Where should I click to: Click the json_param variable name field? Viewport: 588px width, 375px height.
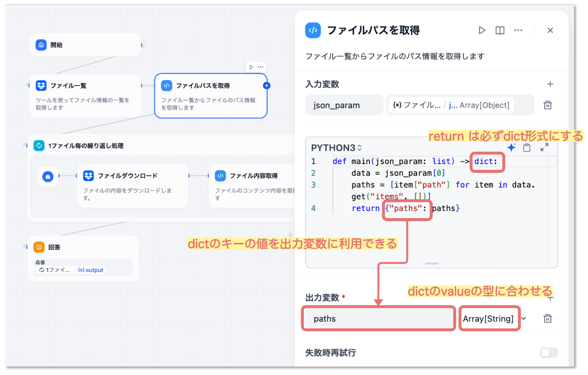pyautogui.click(x=344, y=105)
